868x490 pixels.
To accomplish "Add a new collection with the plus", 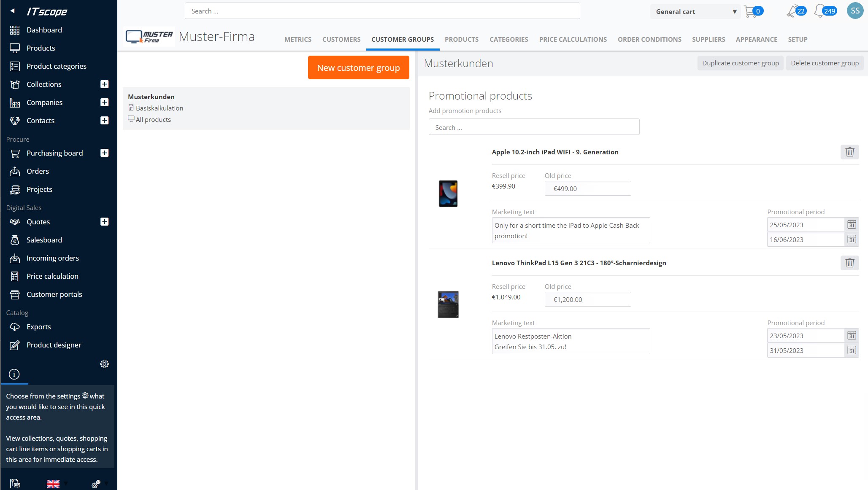I will click(x=105, y=84).
